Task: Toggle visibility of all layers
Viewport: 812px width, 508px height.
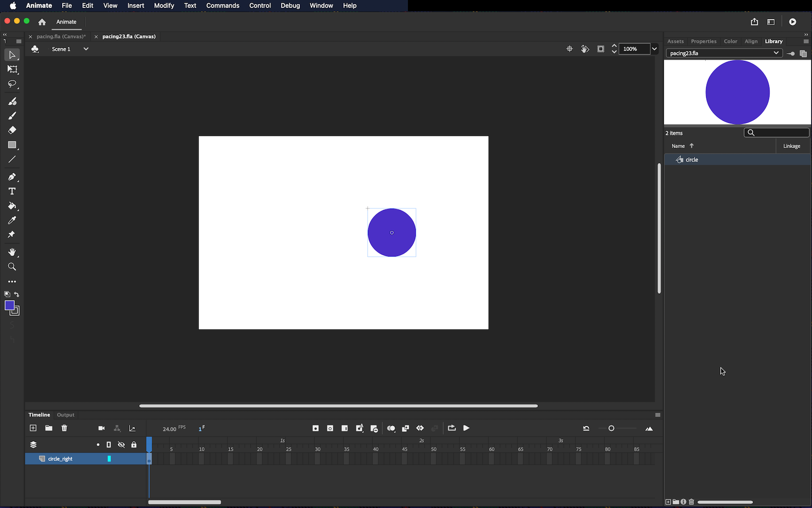Action: pos(121,445)
